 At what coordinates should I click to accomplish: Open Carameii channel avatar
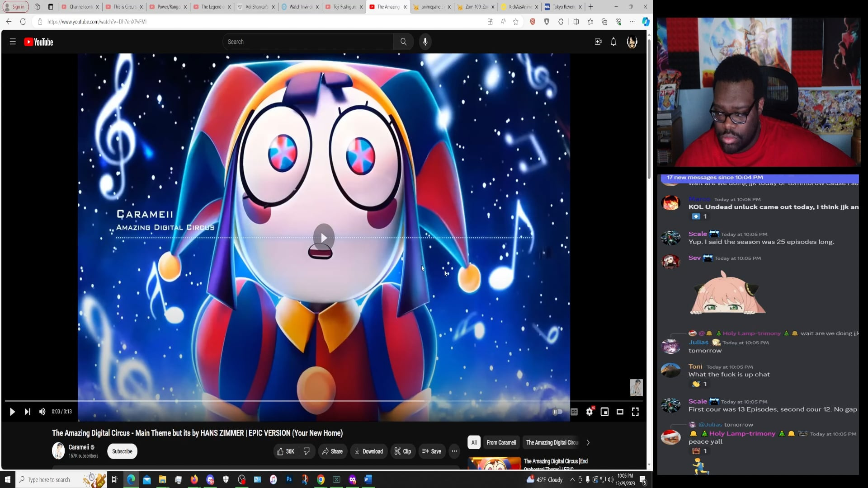click(58, 451)
